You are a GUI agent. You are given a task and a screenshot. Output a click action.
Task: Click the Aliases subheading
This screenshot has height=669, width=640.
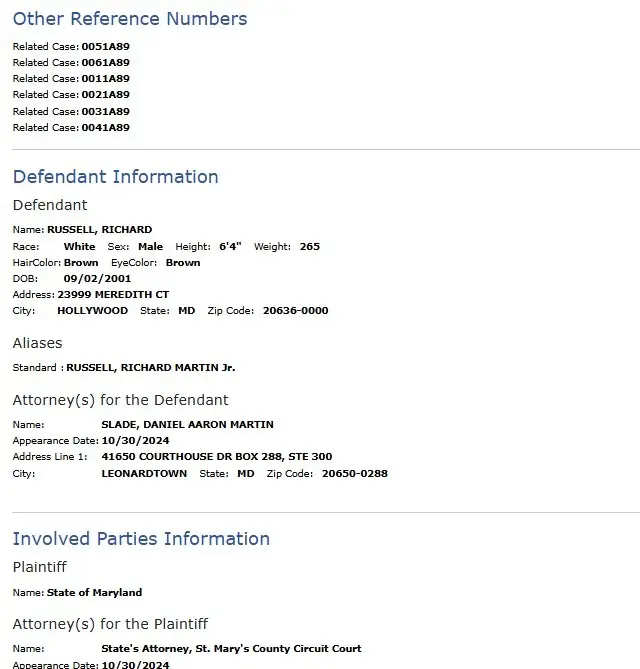(x=38, y=343)
